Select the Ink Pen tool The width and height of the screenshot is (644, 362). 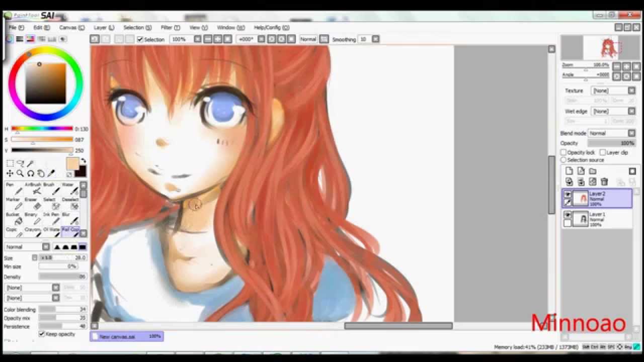pyautogui.click(x=51, y=218)
